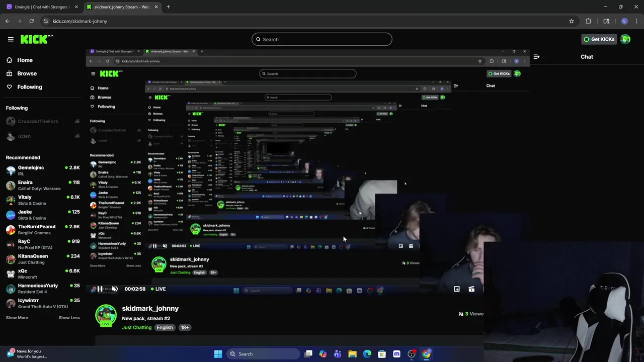The height and width of the screenshot is (362, 644).
Task: Click the 18+ tag
Action: 185,327
